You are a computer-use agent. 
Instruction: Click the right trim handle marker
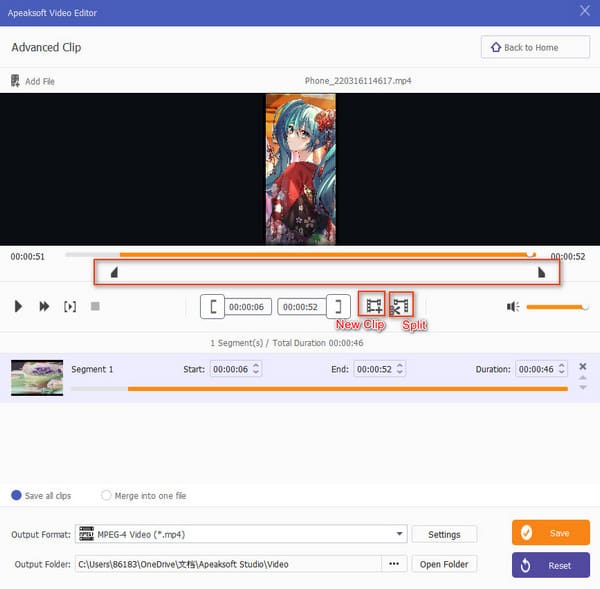coord(541,272)
